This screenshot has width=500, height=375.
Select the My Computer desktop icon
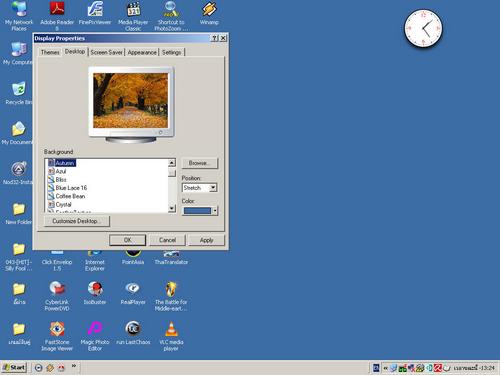tap(18, 53)
